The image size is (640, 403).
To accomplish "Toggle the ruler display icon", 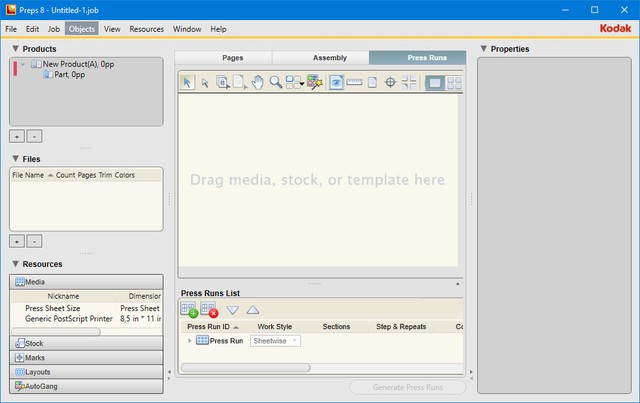I will coord(354,82).
